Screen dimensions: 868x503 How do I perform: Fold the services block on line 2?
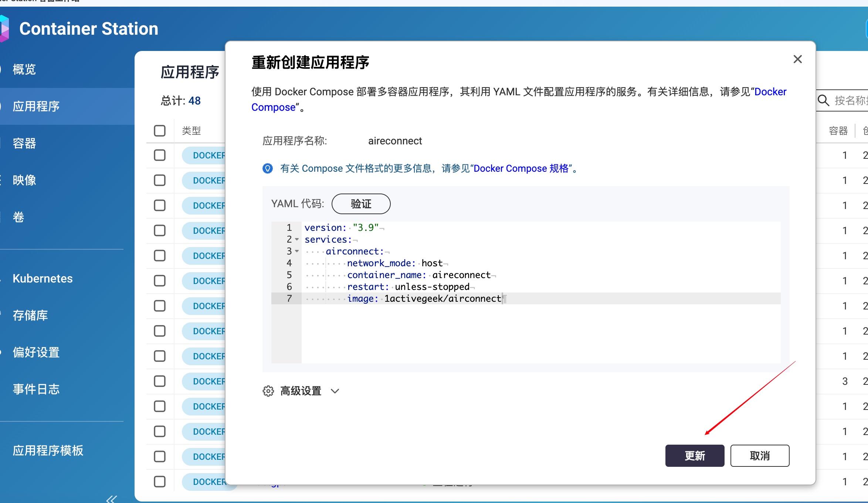(x=297, y=239)
